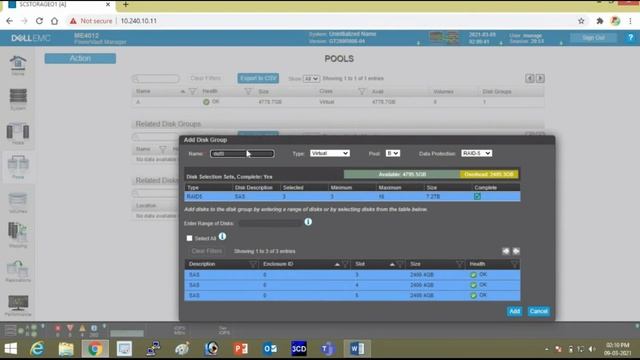640x360 pixels.
Task: Open the Show entries dropdown in Pools
Action: coord(311,78)
